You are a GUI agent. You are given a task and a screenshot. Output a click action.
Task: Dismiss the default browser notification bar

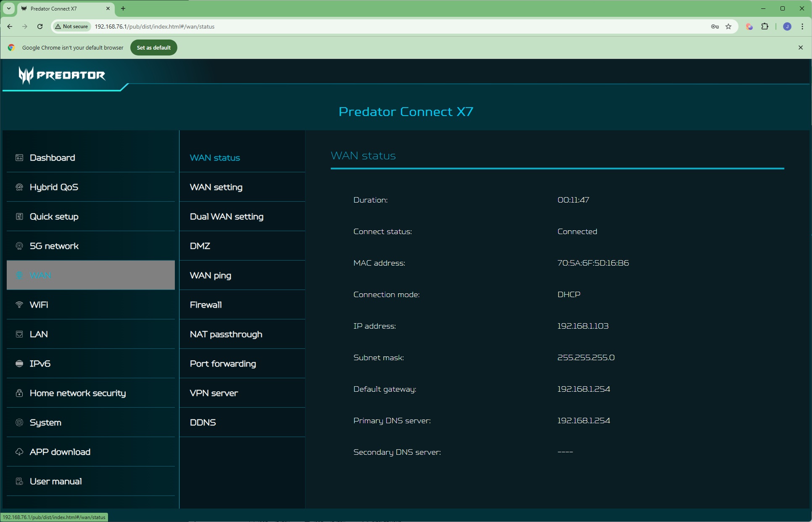click(800, 47)
